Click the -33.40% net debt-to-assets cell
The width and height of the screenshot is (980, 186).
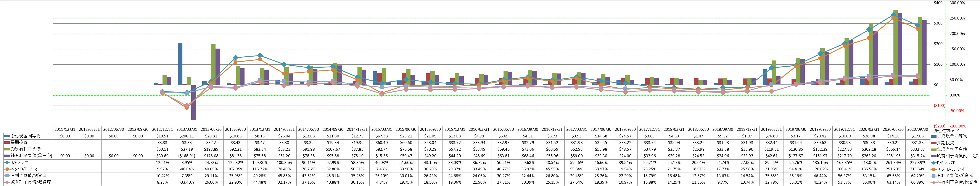click(x=187, y=182)
